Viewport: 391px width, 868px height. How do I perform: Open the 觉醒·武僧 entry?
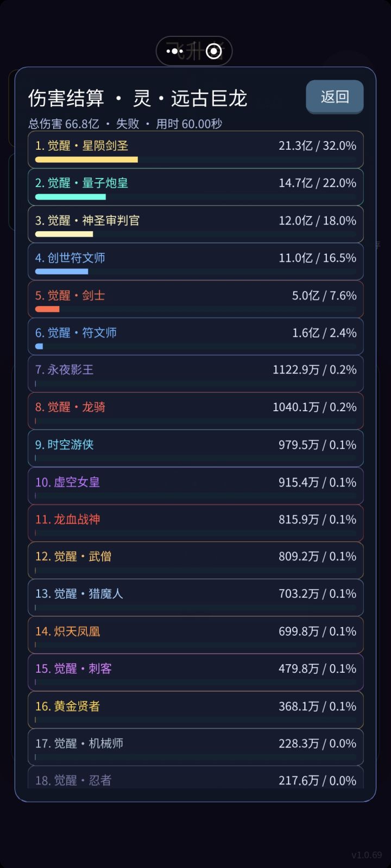point(195,560)
